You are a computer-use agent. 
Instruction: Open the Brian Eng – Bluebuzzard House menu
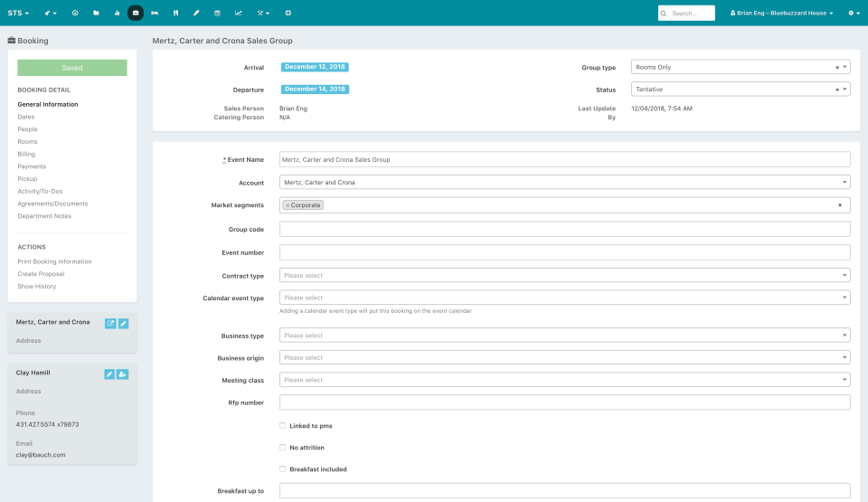[781, 13]
